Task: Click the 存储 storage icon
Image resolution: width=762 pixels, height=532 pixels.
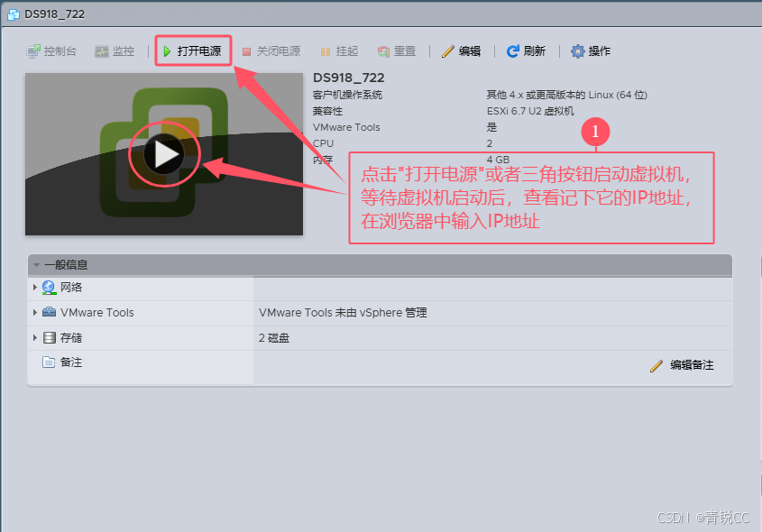Action: click(x=49, y=337)
